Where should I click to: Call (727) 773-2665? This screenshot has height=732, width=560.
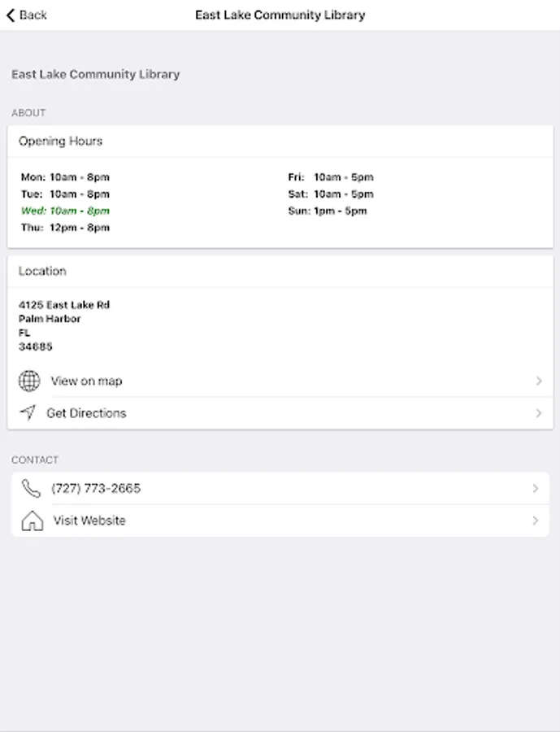coord(96,488)
